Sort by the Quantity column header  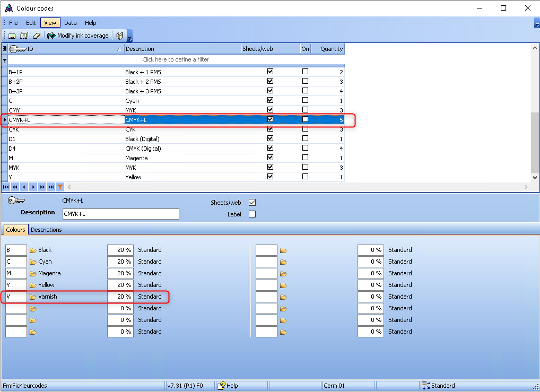(x=328, y=49)
